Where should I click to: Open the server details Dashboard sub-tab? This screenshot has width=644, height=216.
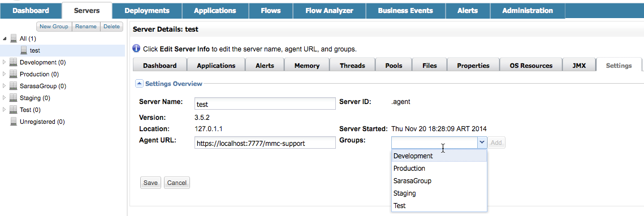pos(160,65)
